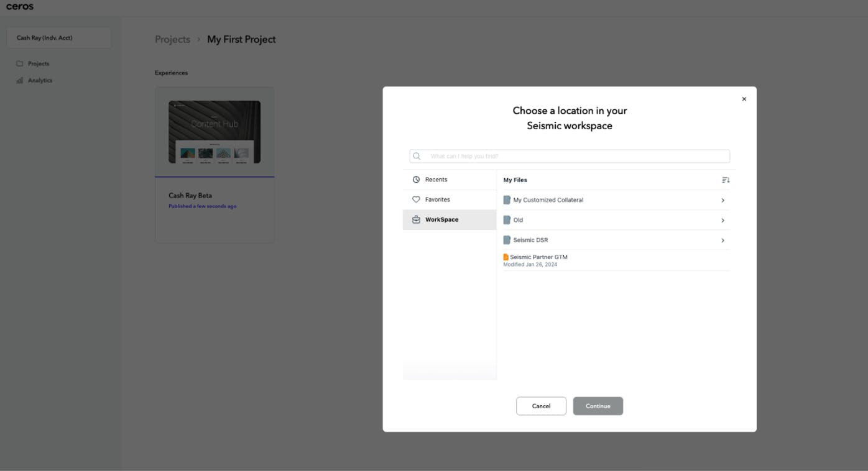Open the Recents tab

[x=436, y=180]
